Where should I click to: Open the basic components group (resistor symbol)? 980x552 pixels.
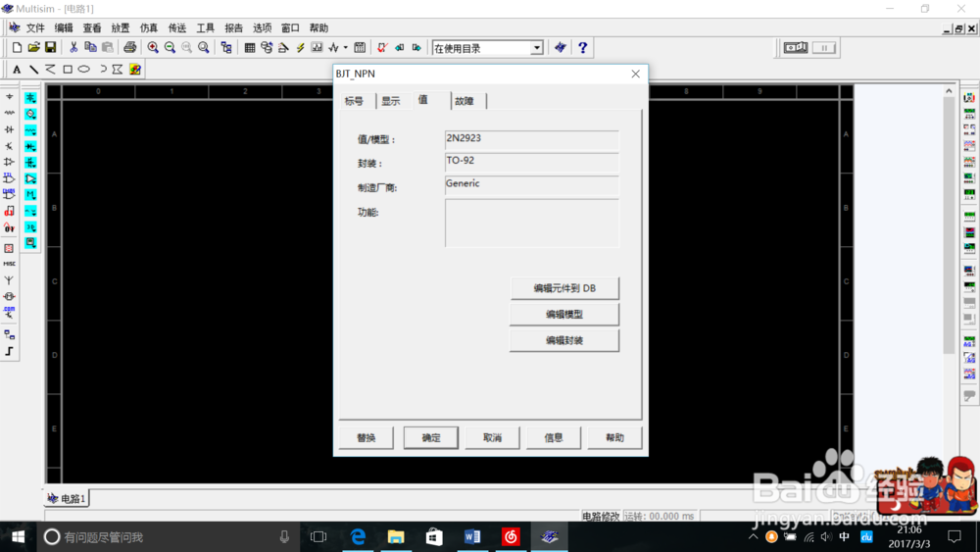click(x=10, y=113)
